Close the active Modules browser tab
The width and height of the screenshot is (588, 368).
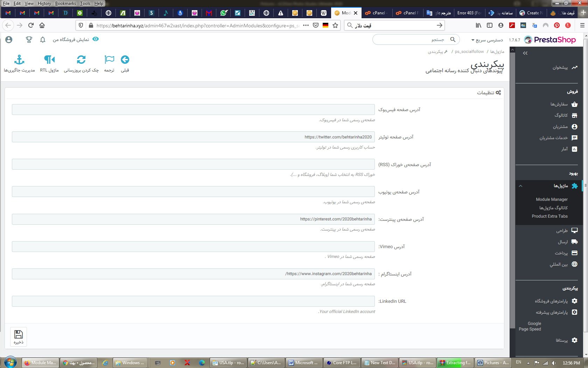coord(356,13)
